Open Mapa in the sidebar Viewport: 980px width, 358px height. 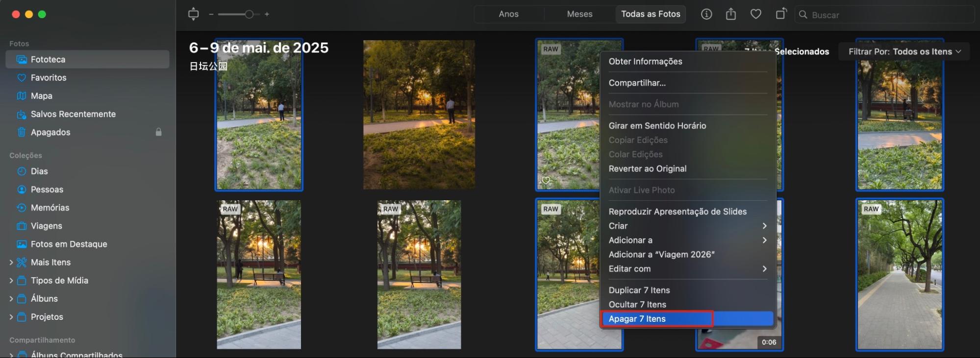[x=41, y=96]
